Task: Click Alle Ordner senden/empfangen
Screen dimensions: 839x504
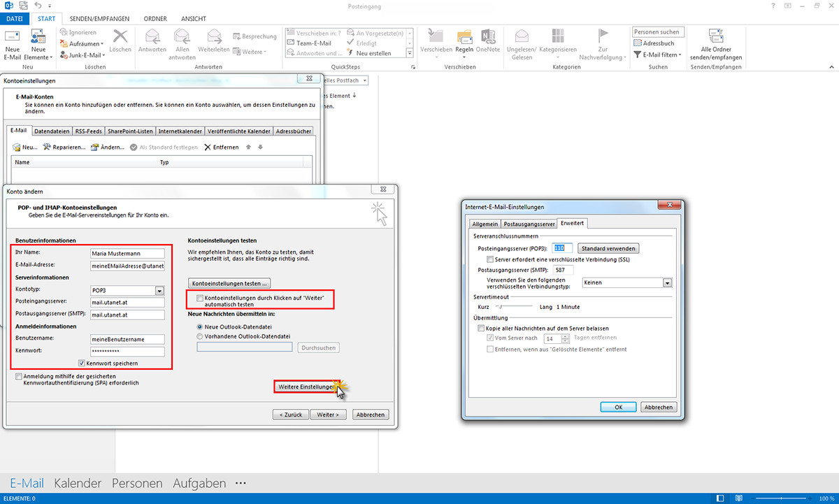Action: [715, 44]
